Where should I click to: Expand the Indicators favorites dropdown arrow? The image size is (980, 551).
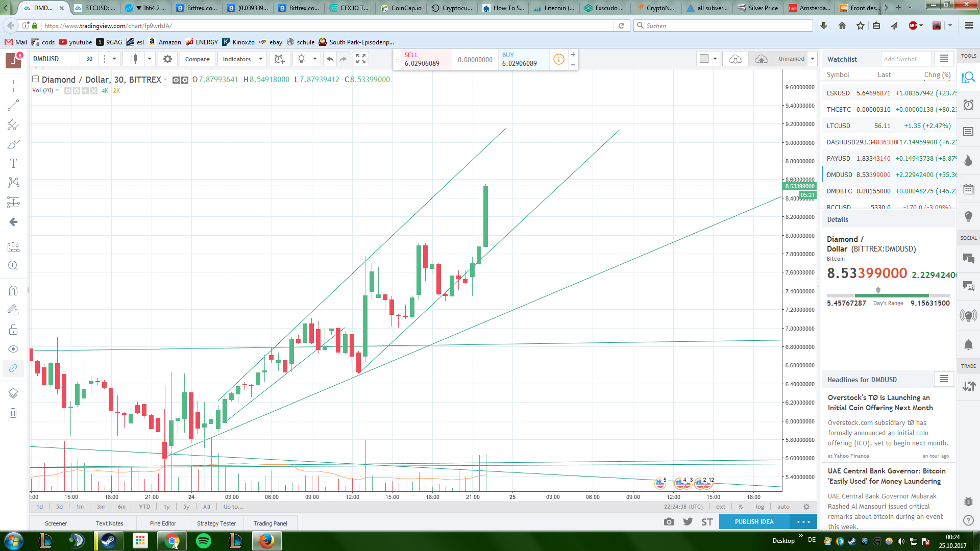[x=261, y=59]
